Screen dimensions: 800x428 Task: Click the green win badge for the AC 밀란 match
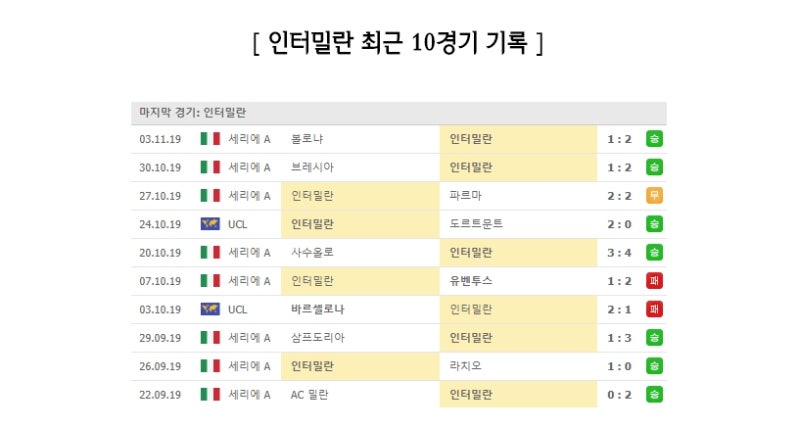tap(655, 396)
